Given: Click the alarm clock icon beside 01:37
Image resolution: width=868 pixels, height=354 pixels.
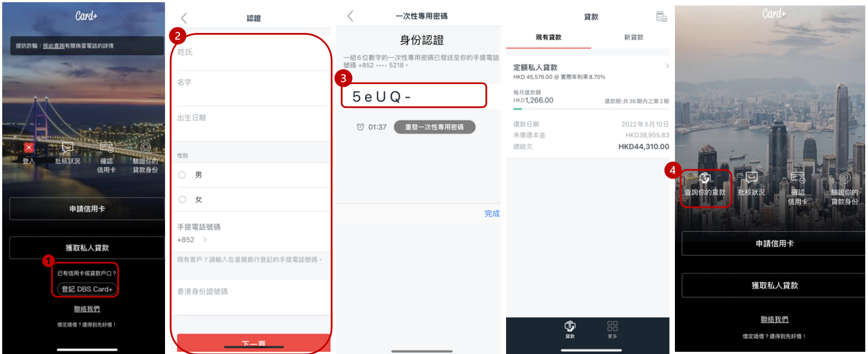Looking at the screenshot, I should 360,127.
